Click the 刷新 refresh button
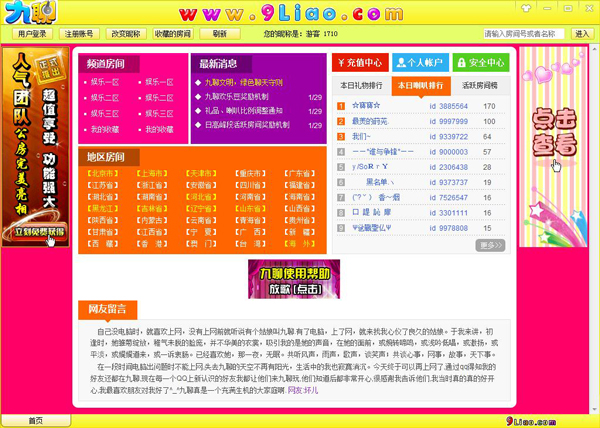600x428 pixels. [219, 34]
